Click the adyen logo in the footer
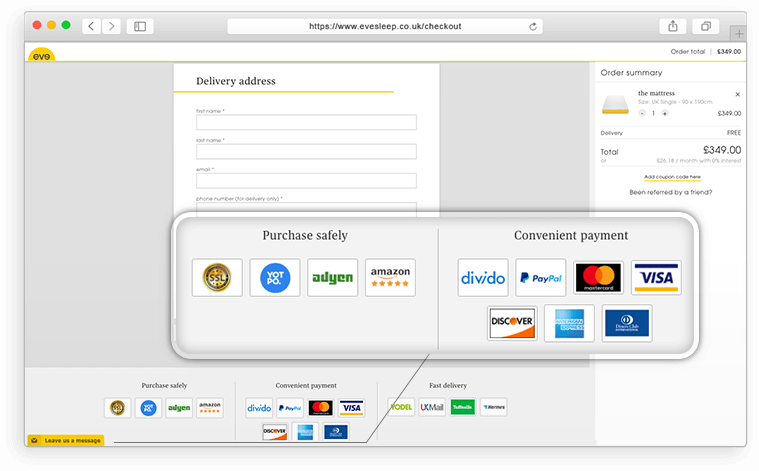The width and height of the screenshot is (759, 471). click(179, 408)
